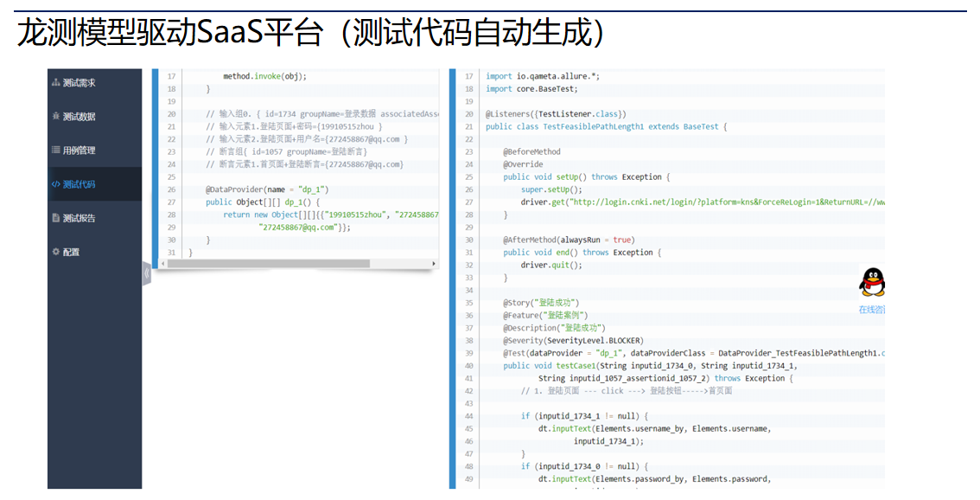Click the @Story("登陆成功") line

click(541, 303)
